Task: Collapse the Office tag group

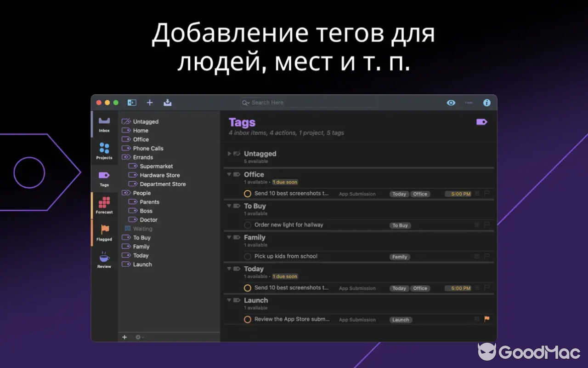Action: (x=229, y=174)
